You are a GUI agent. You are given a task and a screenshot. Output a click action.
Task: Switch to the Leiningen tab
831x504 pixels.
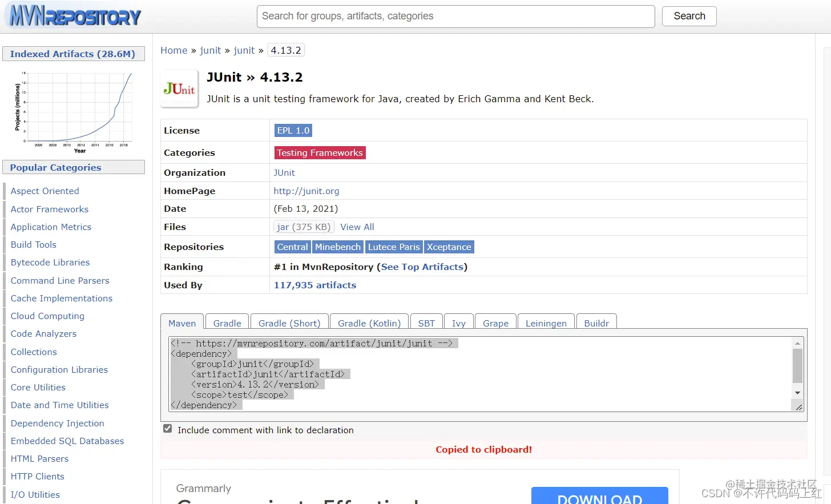(x=546, y=322)
